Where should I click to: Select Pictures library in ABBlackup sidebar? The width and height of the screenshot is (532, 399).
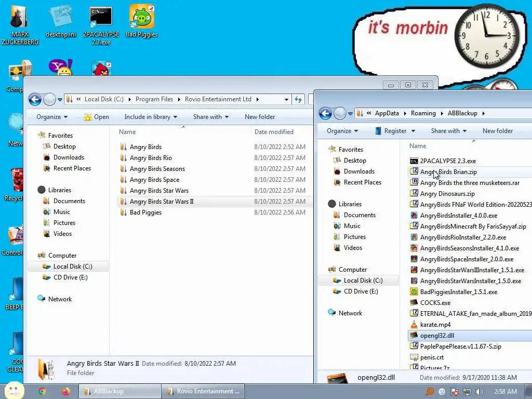tap(354, 237)
